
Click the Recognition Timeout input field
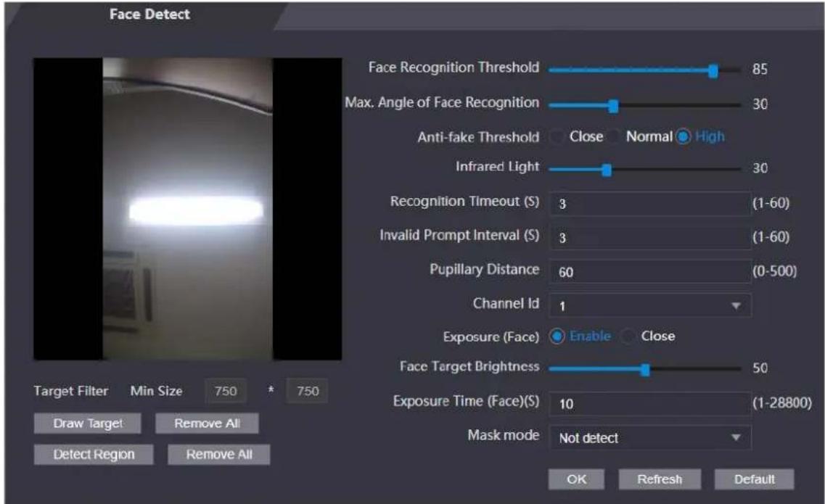click(x=650, y=203)
